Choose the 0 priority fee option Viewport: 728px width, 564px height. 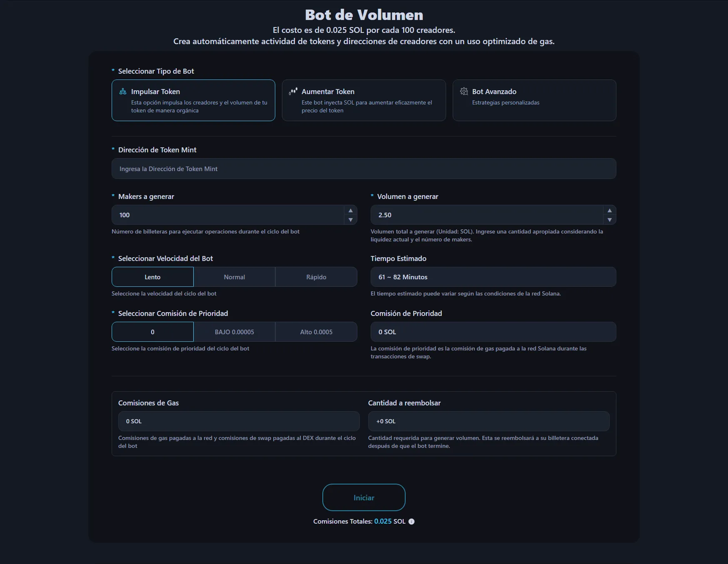pos(152,332)
